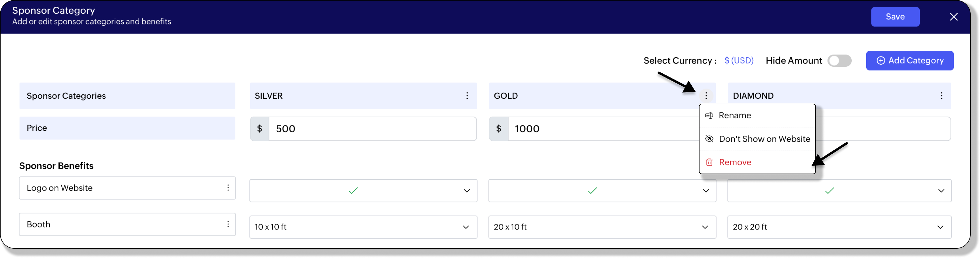Expand SILVER Logo on Website dropdown
This screenshot has width=980, height=258.
click(x=466, y=191)
